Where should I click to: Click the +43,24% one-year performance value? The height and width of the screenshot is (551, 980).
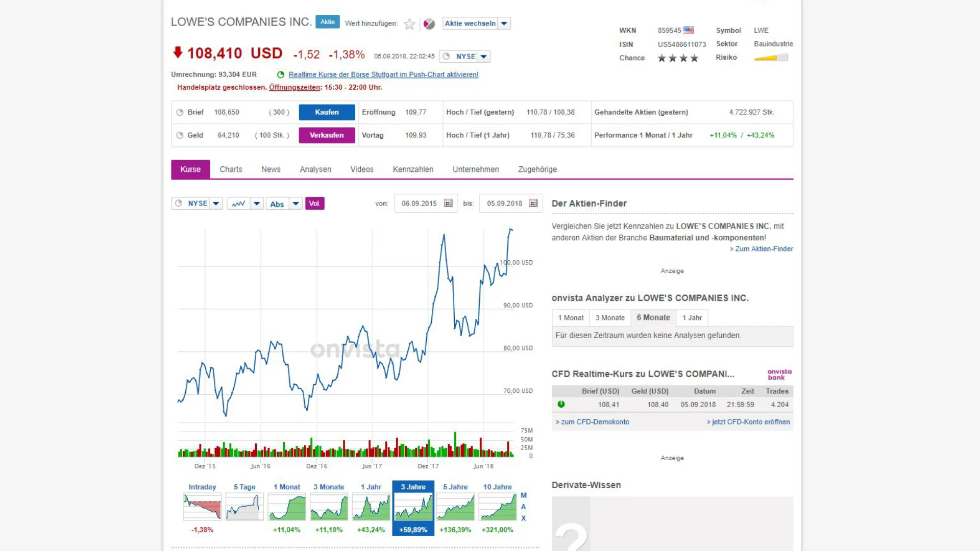[x=761, y=135]
